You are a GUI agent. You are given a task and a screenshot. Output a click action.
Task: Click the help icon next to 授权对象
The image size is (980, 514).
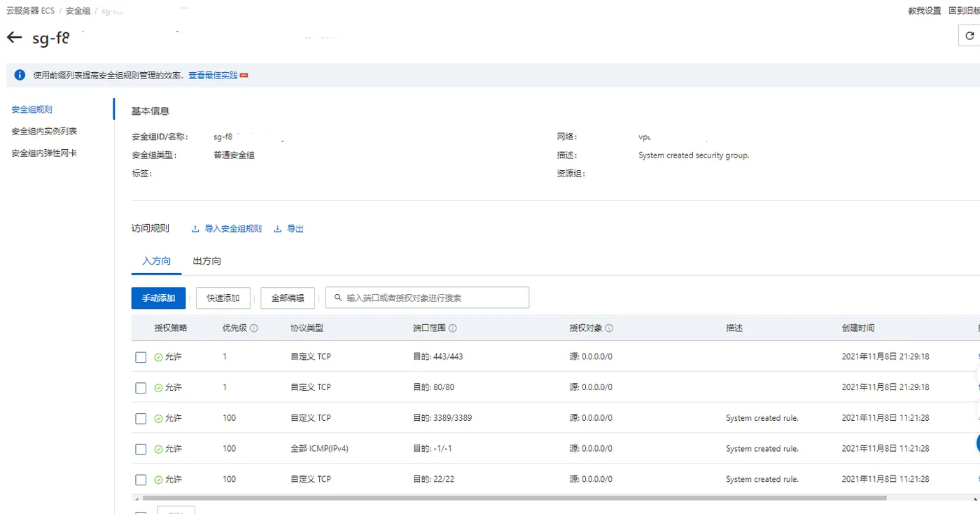tap(609, 328)
